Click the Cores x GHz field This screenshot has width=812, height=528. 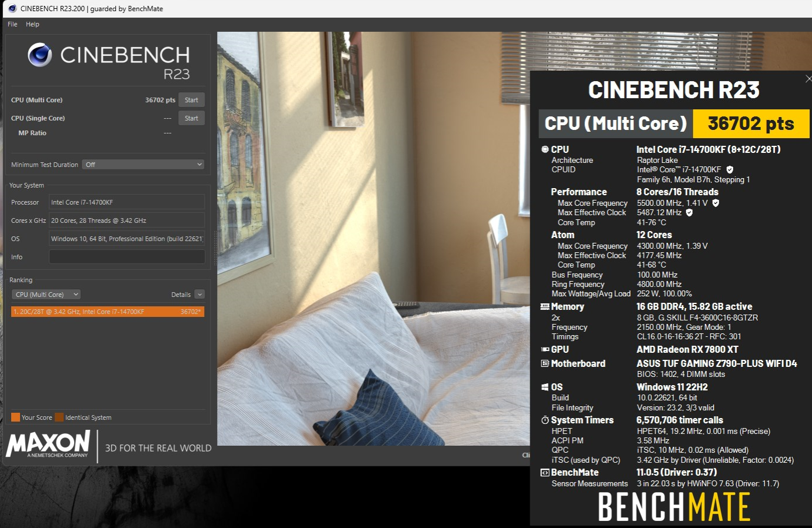(127, 220)
